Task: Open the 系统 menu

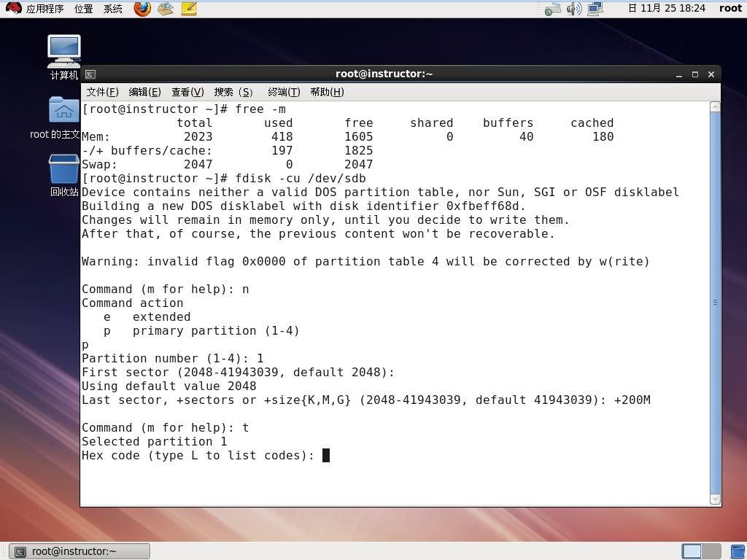Action: [113, 9]
